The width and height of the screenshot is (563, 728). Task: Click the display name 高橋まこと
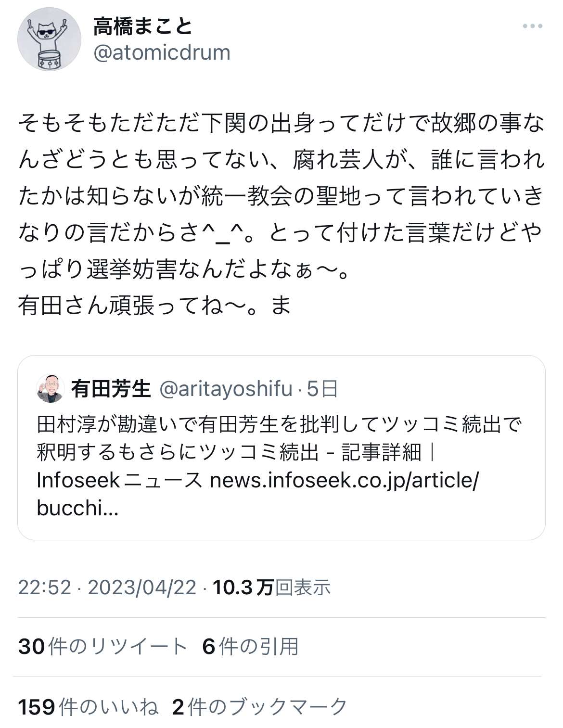click(143, 26)
